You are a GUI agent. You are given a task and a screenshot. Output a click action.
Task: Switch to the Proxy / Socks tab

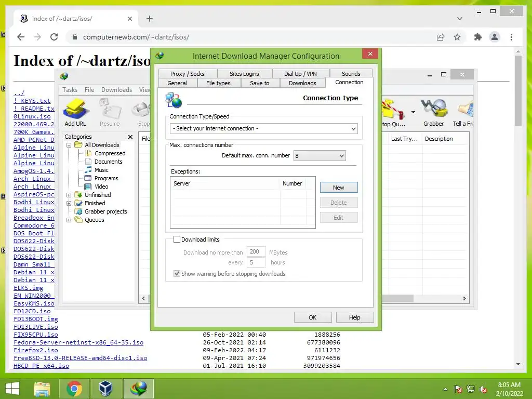coord(188,74)
